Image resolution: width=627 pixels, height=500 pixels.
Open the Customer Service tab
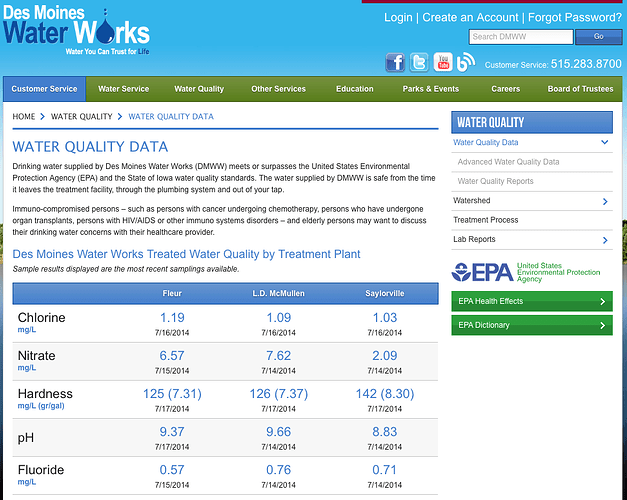[44, 89]
